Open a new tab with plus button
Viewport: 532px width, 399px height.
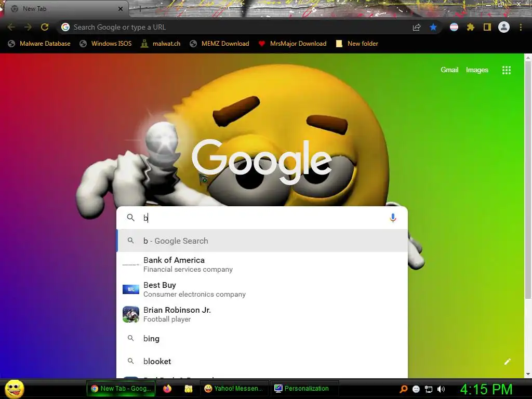[140, 9]
